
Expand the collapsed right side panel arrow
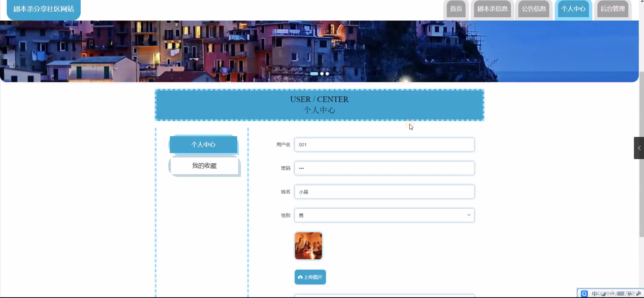pos(639,148)
